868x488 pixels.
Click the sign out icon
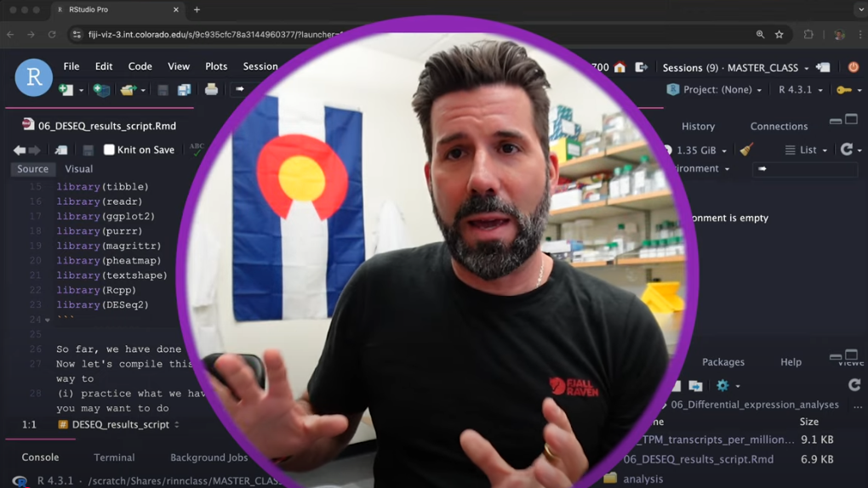pos(641,67)
